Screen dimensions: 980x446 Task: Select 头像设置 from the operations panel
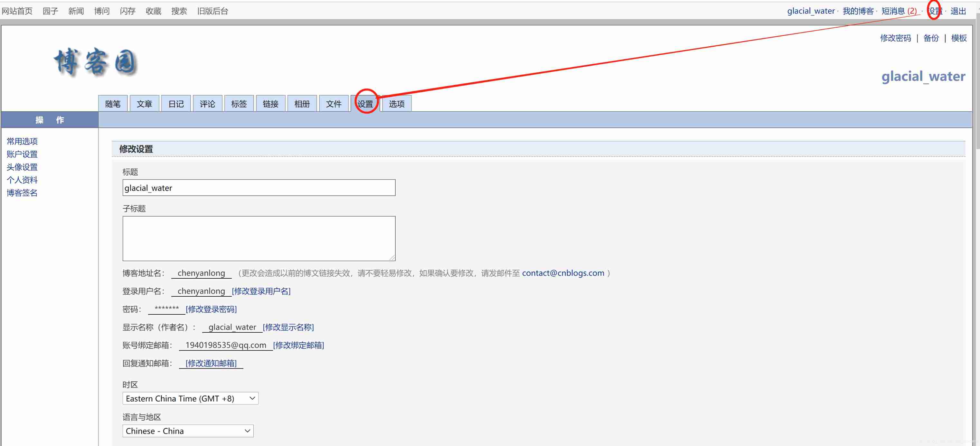22,167
